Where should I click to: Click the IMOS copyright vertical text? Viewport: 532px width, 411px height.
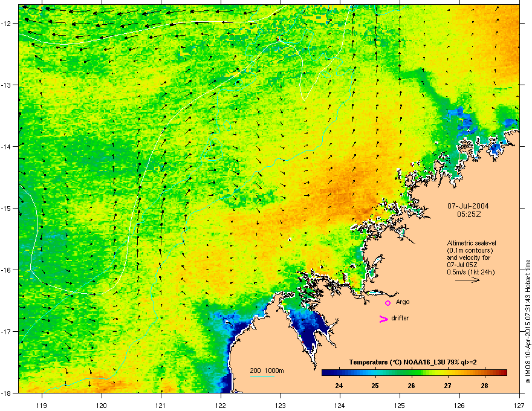coord(528,321)
